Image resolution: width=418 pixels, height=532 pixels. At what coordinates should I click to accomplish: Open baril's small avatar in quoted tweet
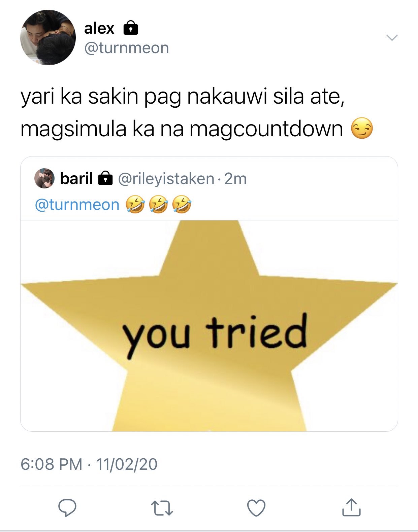coord(44,178)
